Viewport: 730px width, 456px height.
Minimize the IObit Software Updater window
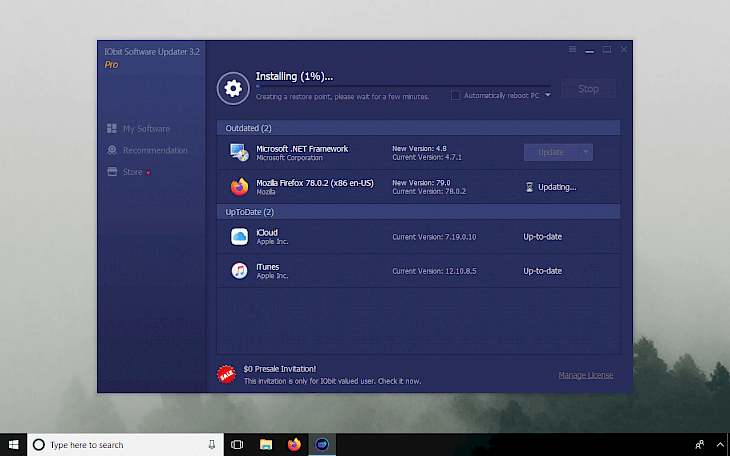590,49
